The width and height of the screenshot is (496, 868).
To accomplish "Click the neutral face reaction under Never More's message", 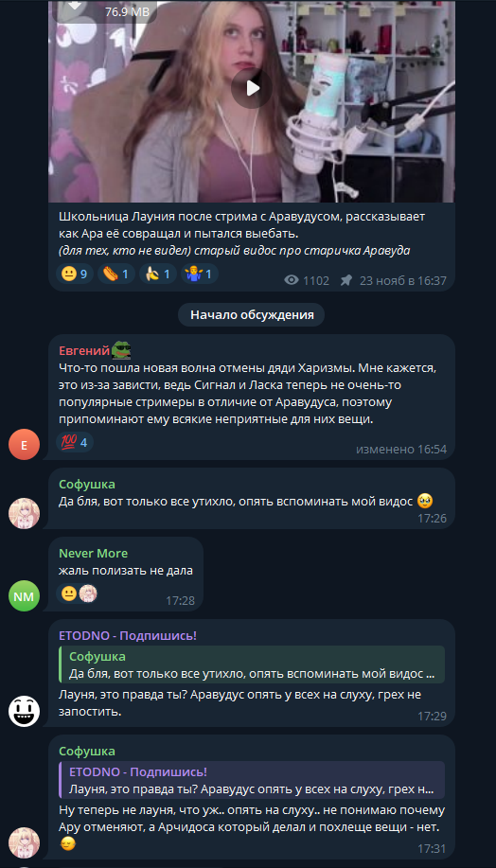I will [69, 594].
